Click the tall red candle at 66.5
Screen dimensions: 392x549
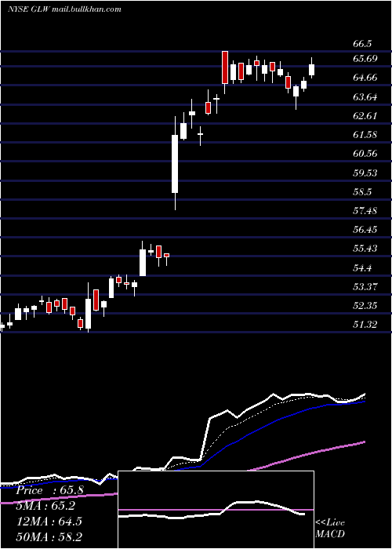pyautogui.click(x=225, y=67)
